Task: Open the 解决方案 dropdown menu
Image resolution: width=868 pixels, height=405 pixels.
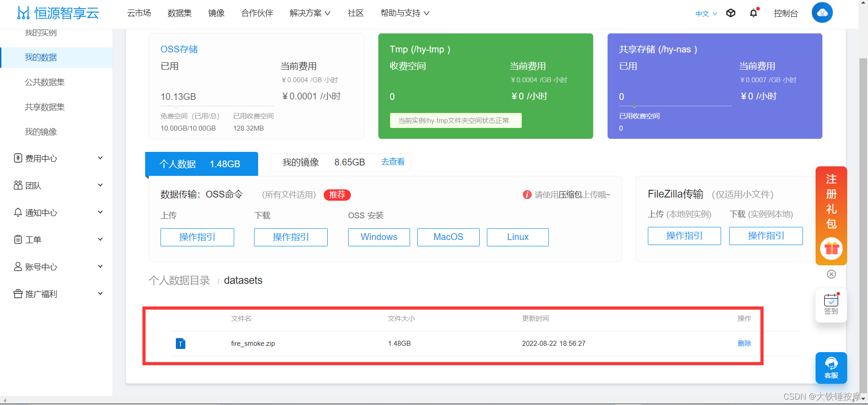Action: tap(310, 13)
